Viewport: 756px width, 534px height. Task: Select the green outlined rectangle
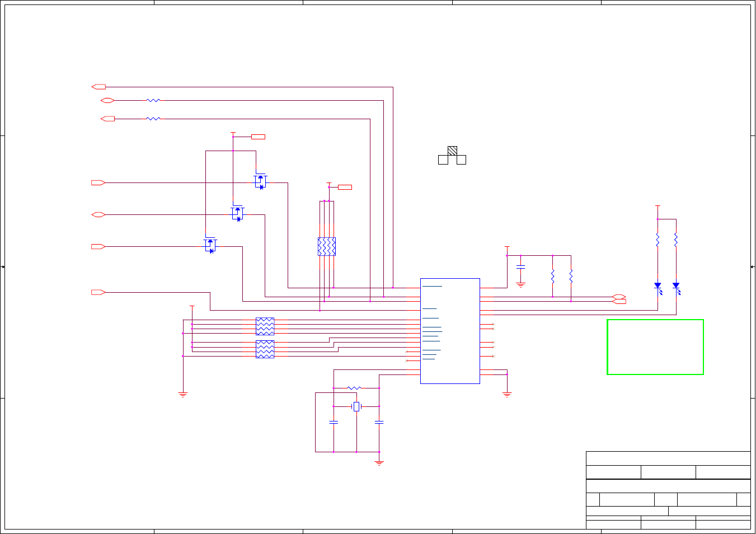pyautogui.click(x=655, y=347)
